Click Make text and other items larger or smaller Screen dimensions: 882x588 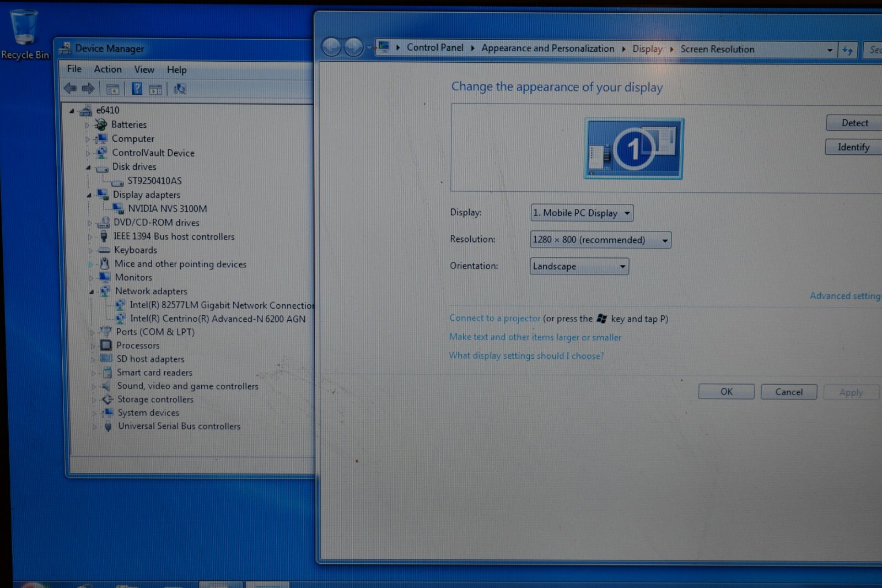click(x=535, y=337)
